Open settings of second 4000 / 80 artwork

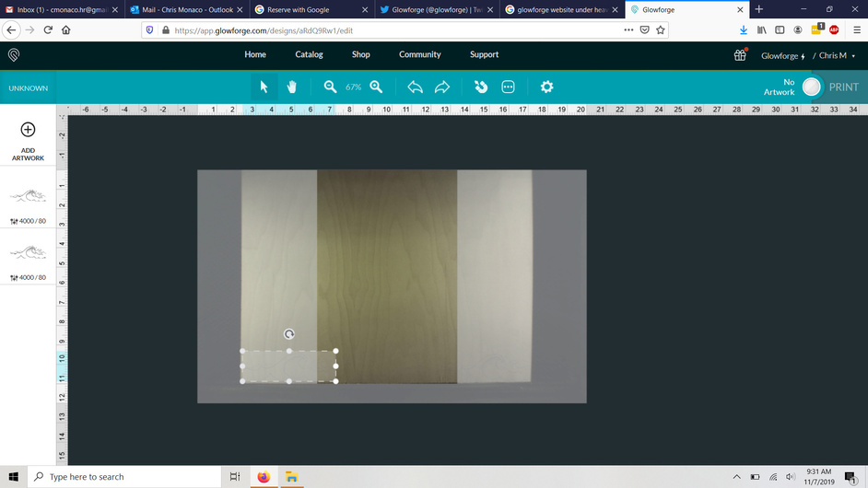28,277
